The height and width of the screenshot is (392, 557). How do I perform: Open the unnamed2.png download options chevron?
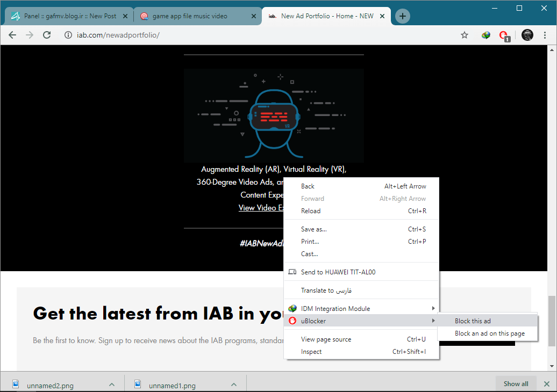click(112, 384)
